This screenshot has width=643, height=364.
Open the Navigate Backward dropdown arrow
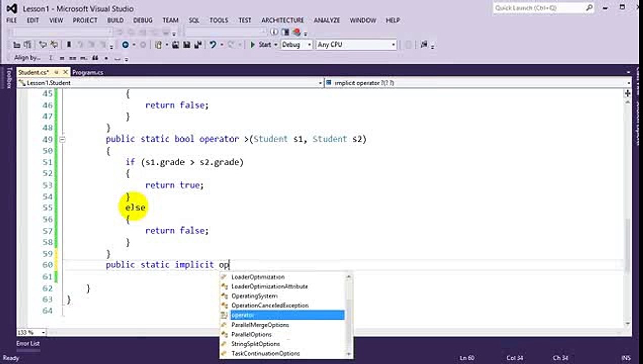[x=134, y=44]
